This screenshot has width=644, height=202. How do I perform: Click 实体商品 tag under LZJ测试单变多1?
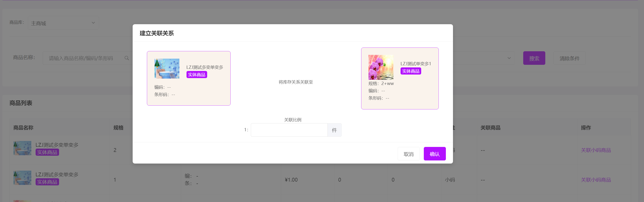coord(411,71)
